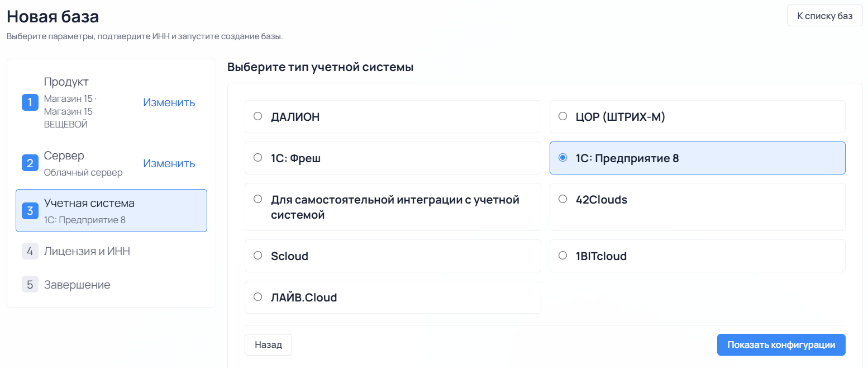Open step 5 Завершение

click(112, 285)
